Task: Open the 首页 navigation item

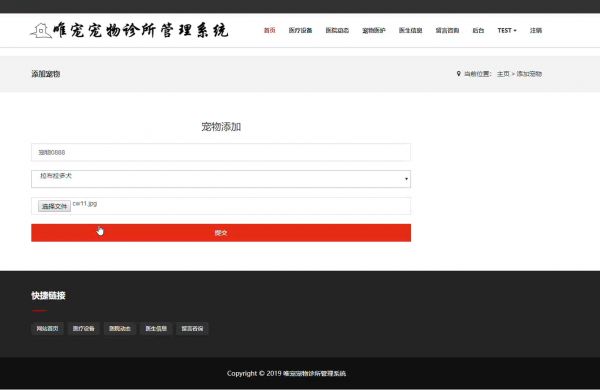Action: pyautogui.click(x=269, y=30)
